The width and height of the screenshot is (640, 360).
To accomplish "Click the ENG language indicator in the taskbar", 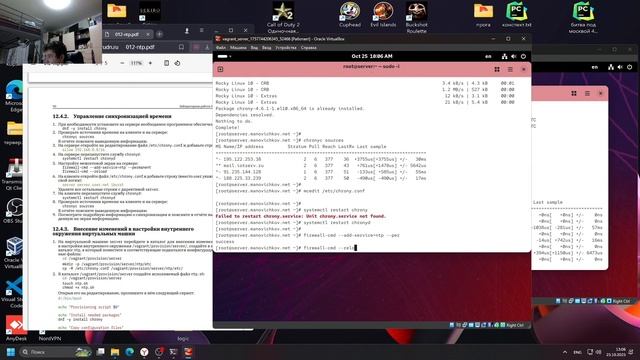I will (578, 352).
